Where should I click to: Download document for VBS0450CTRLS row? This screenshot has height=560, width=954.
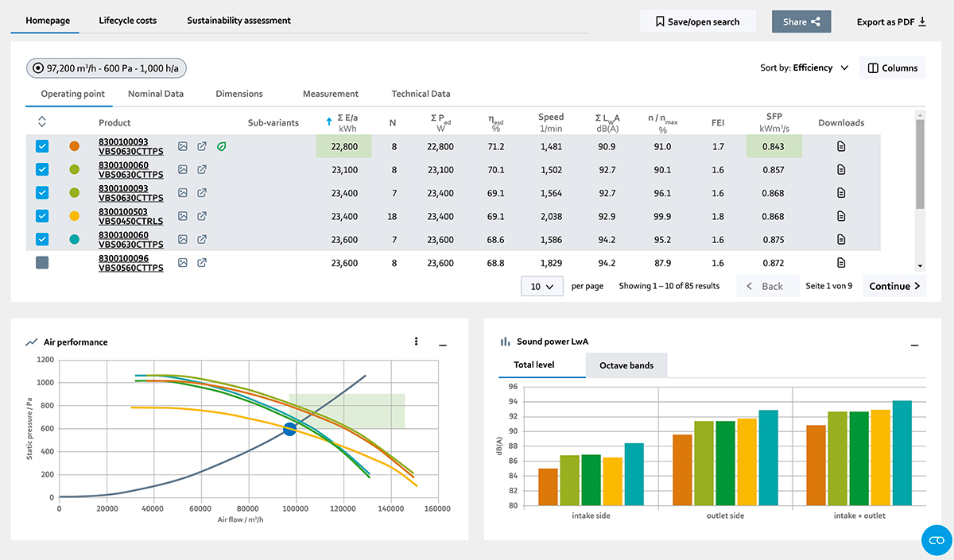coord(841,216)
